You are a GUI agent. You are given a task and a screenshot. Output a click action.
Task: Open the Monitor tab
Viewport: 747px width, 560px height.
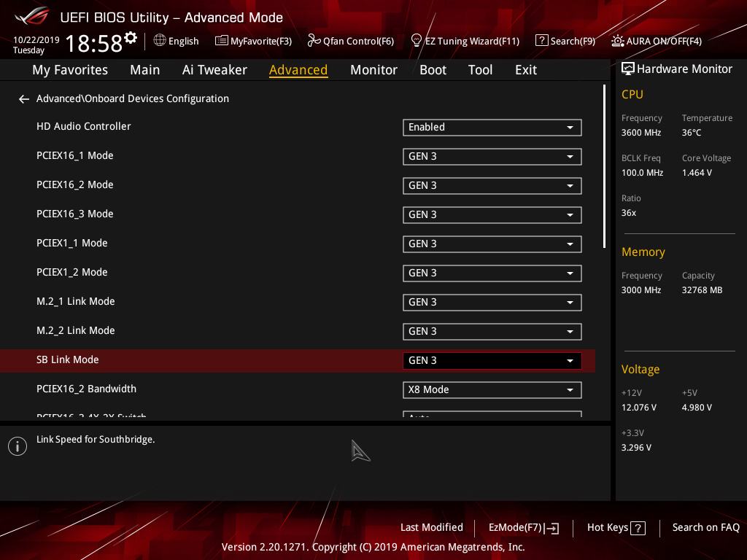tap(374, 70)
